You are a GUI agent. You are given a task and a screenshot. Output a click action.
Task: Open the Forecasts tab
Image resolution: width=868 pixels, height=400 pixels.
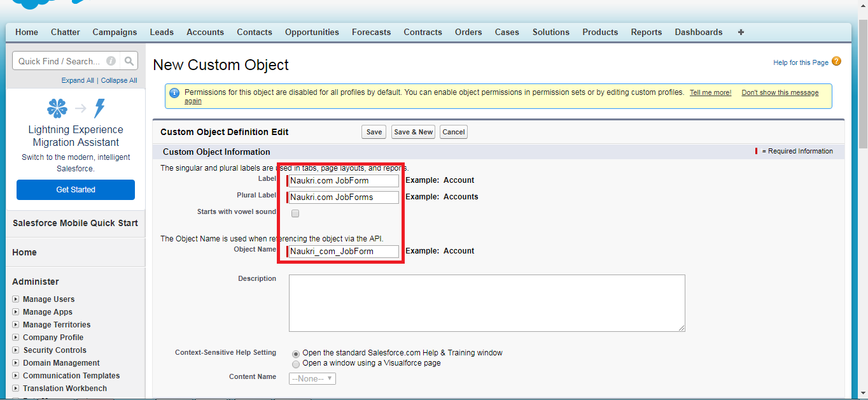tap(372, 32)
